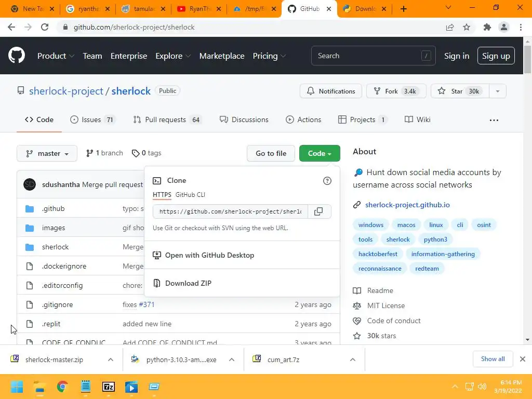Select GitHub CLI clone option
The image size is (532, 399).
[190, 195]
